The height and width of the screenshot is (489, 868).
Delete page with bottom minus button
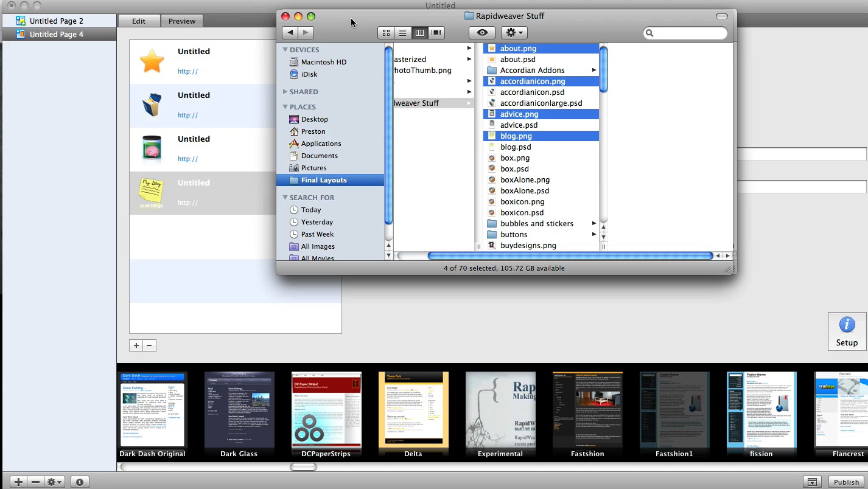tap(35, 482)
